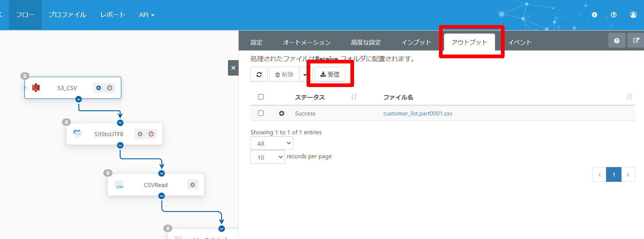Click the CSVRead csv file icon
644x239 pixels.
(119, 184)
